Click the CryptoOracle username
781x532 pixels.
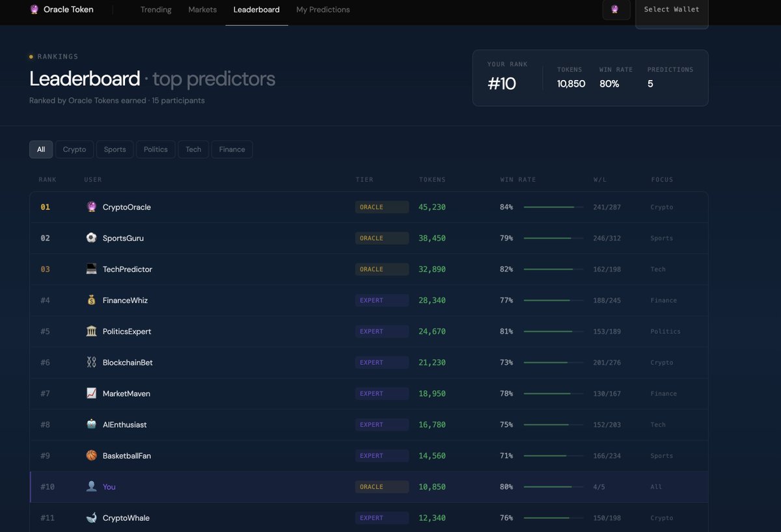127,207
